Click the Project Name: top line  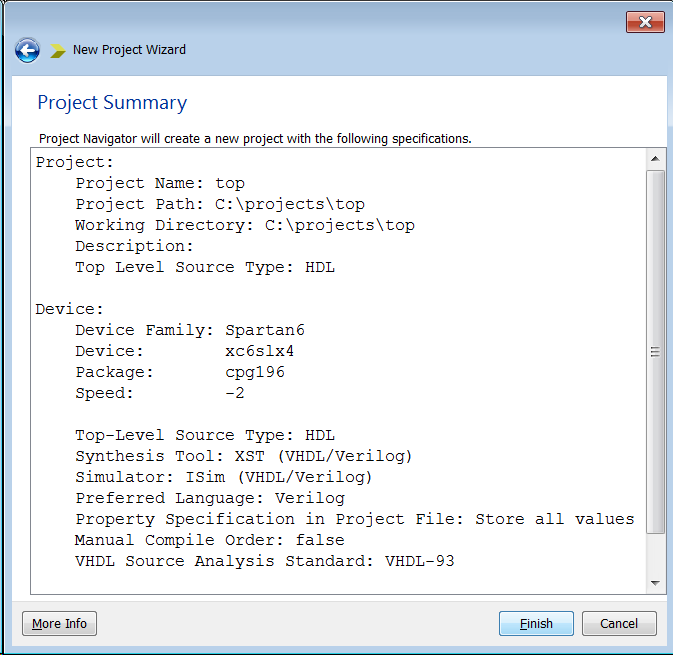pyautogui.click(x=160, y=183)
